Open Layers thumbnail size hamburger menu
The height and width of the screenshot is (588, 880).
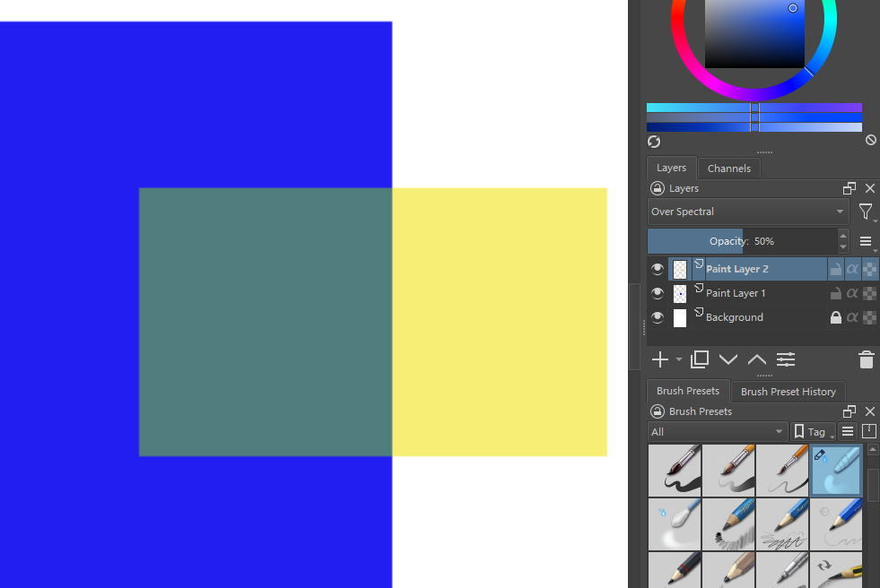click(866, 242)
